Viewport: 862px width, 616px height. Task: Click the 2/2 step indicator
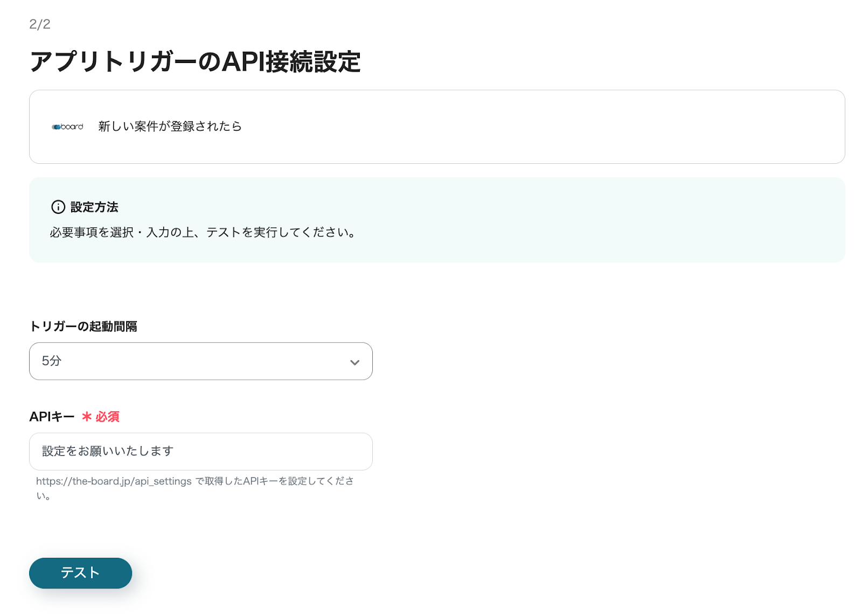[x=40, y=24]
